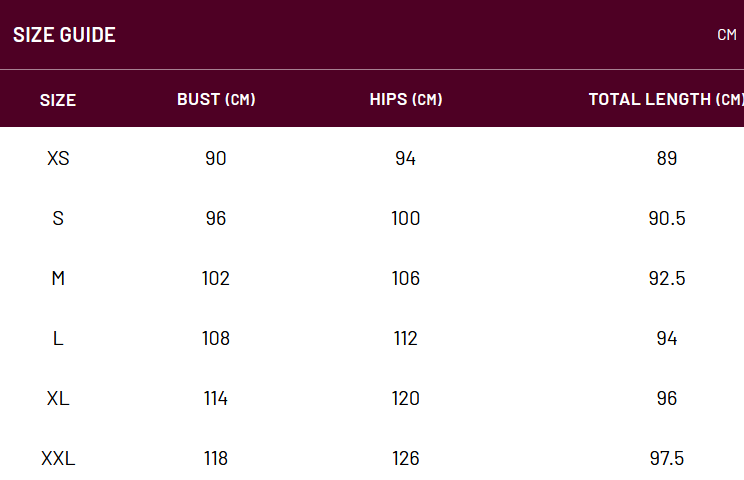Click the total length value 97.5

point(667,458)
